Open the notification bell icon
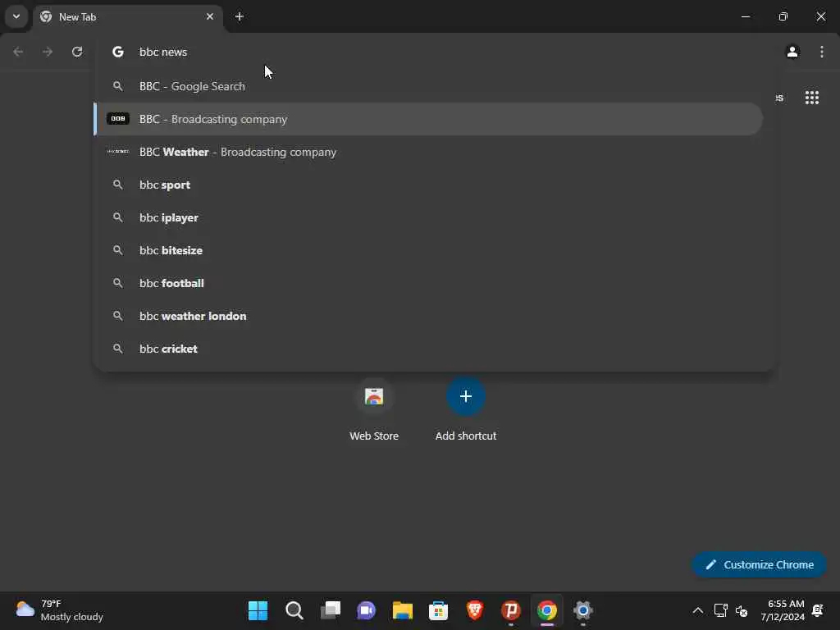The width and height of the screenshot is (840, 630). (818, 610)
